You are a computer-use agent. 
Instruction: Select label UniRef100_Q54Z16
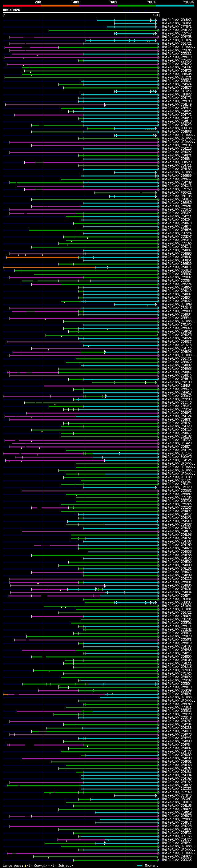[x=177, y=149]
